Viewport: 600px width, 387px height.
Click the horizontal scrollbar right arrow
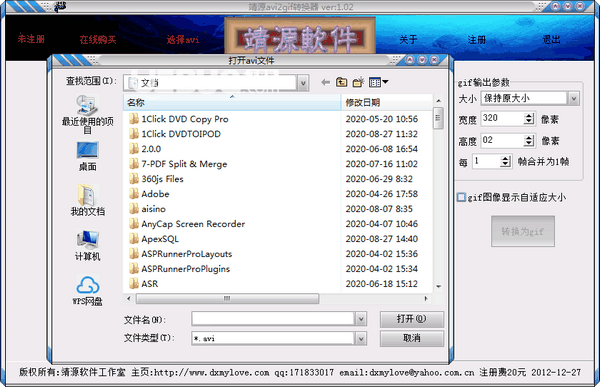[x=426, y=299]
